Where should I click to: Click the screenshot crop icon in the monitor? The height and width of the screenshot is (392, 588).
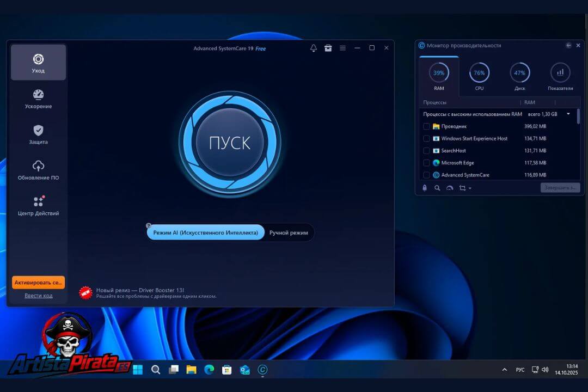tap(462, 188)
